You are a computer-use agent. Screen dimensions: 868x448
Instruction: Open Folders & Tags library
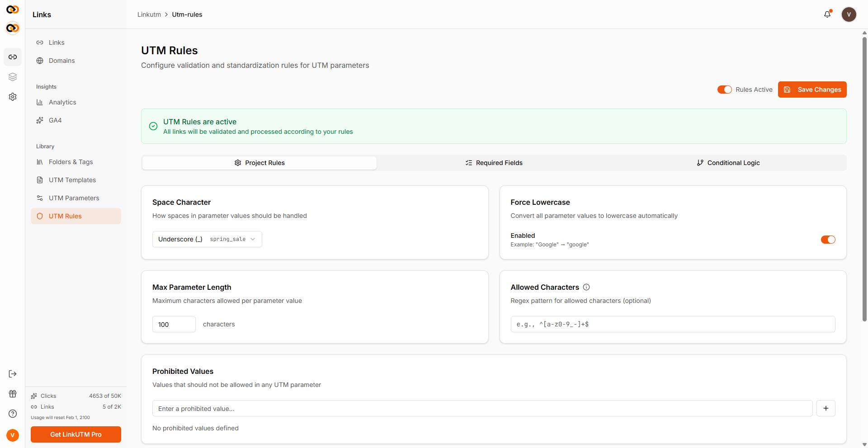coord(76,162)
